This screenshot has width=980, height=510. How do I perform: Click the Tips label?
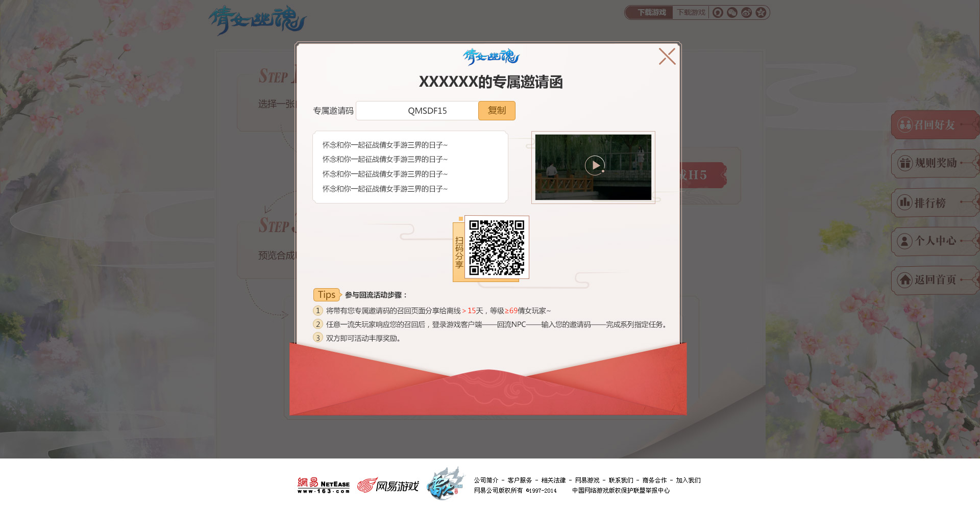coord(327,295)
